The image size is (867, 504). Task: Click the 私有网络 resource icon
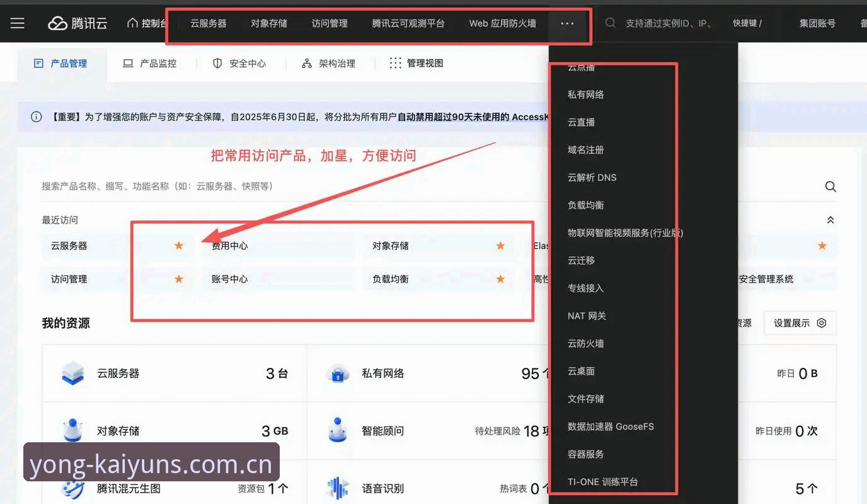tap(338, 374)
